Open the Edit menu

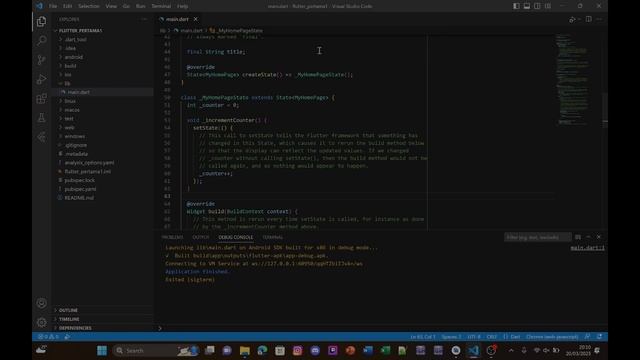(x=68, y=6)
